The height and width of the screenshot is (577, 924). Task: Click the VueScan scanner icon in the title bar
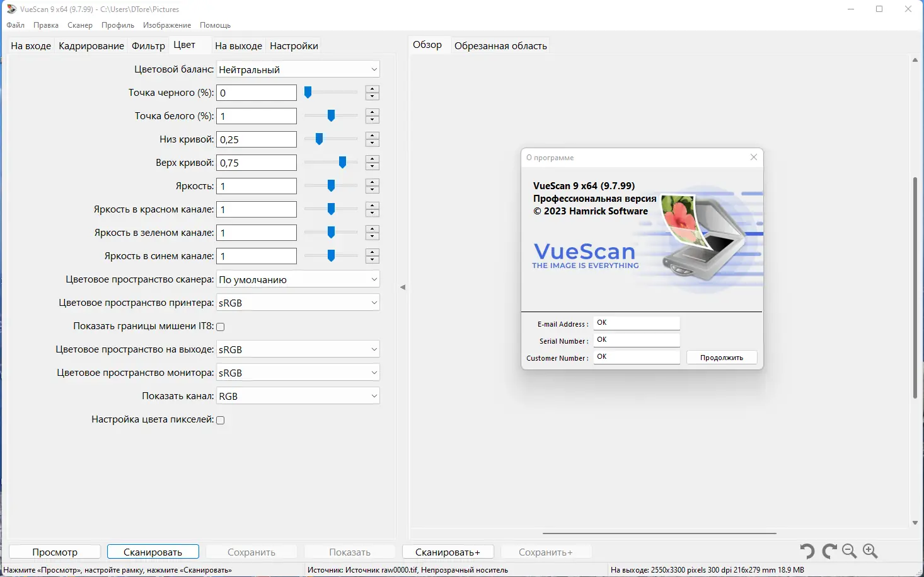pyautogui.click(x=10, y=9)
